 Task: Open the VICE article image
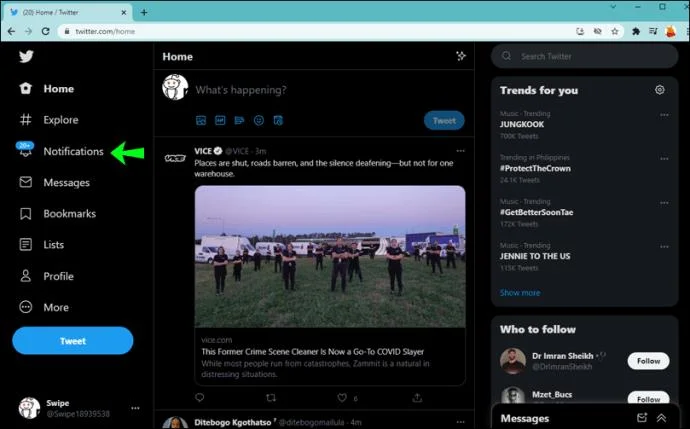(330, 257)
